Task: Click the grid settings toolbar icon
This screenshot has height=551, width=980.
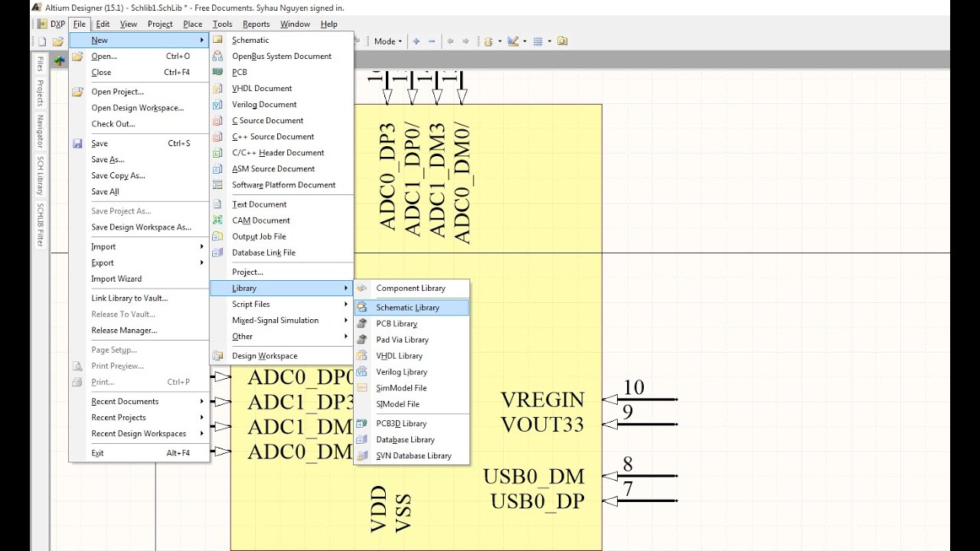Action: point(537,41)
